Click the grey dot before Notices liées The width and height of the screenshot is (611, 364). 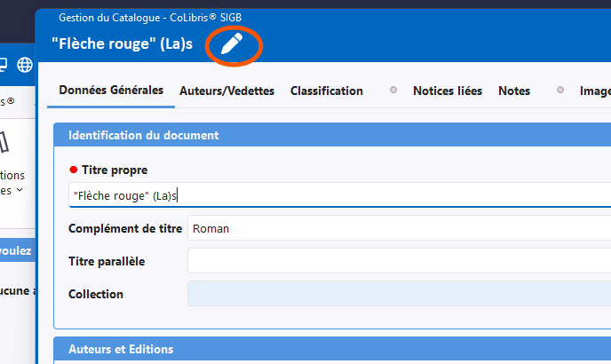coord(393,91)
